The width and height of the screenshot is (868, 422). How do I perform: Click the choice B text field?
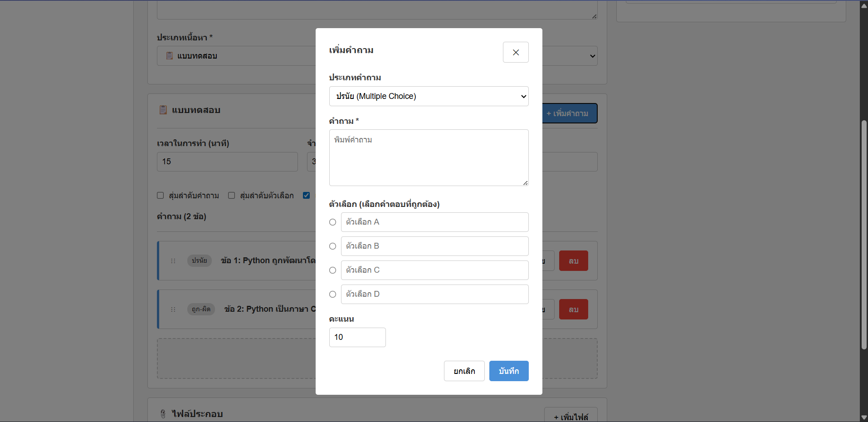click(x=434, y=246)
